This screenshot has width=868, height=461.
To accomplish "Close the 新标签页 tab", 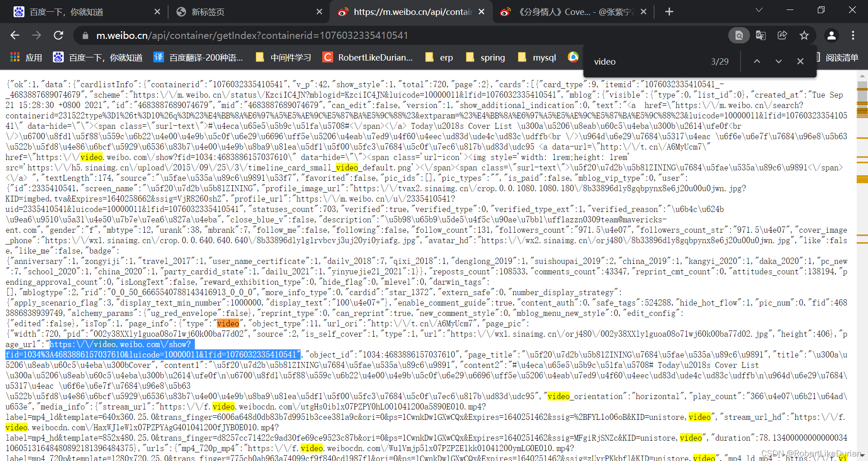I will 319,12.
